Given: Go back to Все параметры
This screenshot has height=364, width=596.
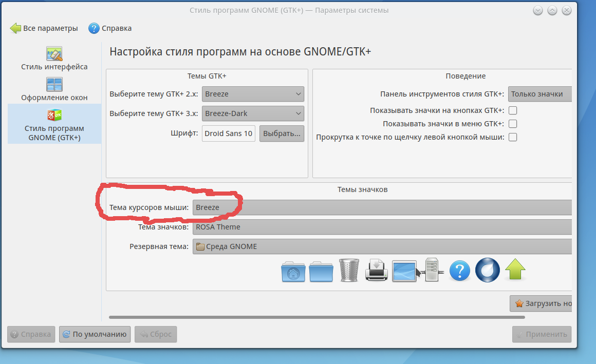Looking at the screenshot, I should click(44, 28).
